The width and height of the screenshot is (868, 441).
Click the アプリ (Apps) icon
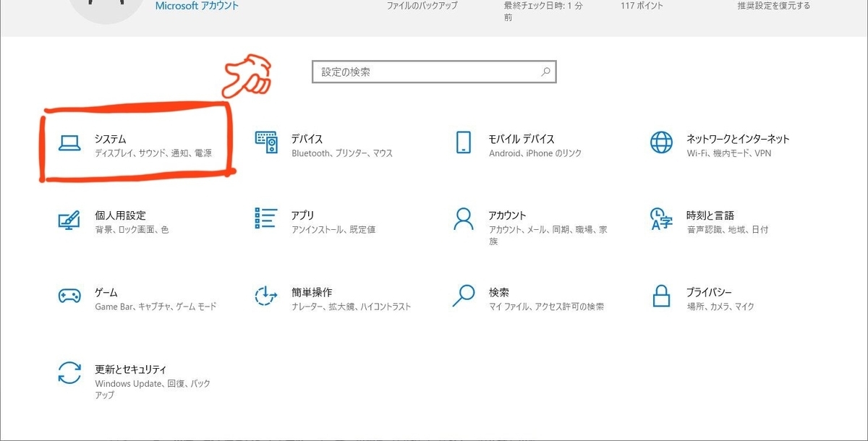(x=266, y=219)
